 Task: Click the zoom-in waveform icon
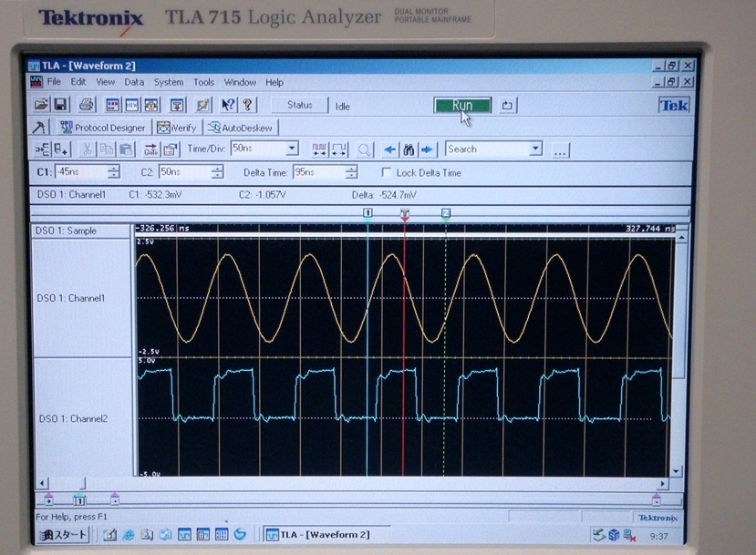click(x=319, y=149)
